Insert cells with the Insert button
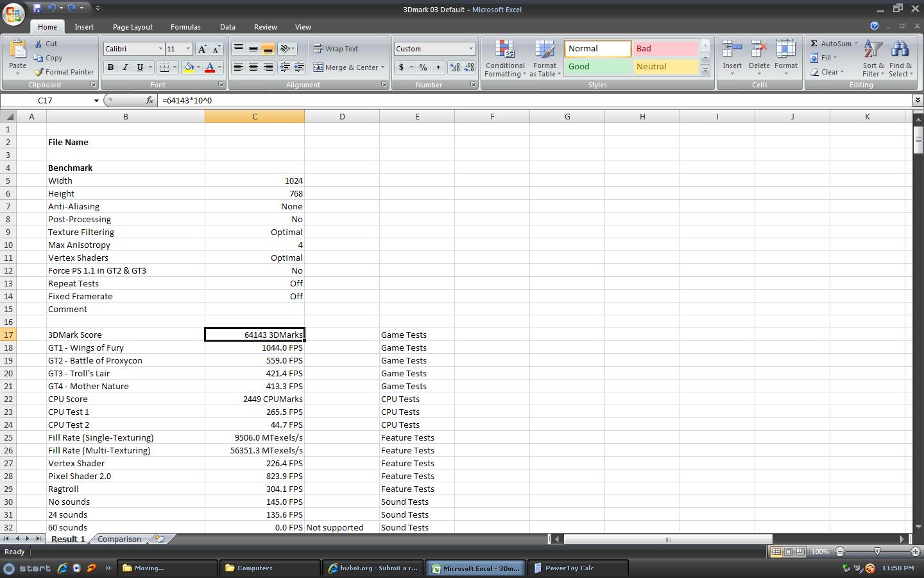This screenshot has width=924, height=578. (x=732, y=58)
